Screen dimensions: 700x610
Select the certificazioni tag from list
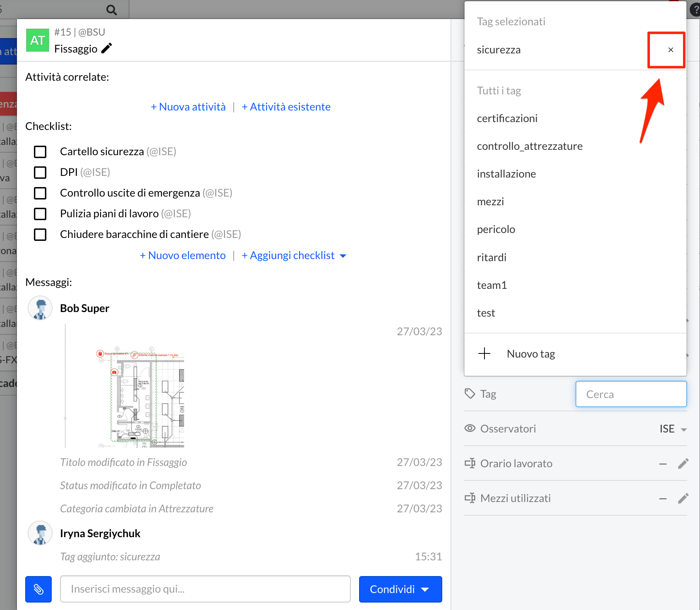coord(507,118)
